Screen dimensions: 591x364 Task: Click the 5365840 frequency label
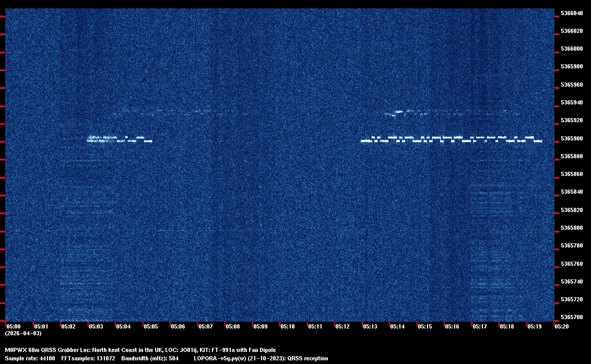[x=571, y=192]
